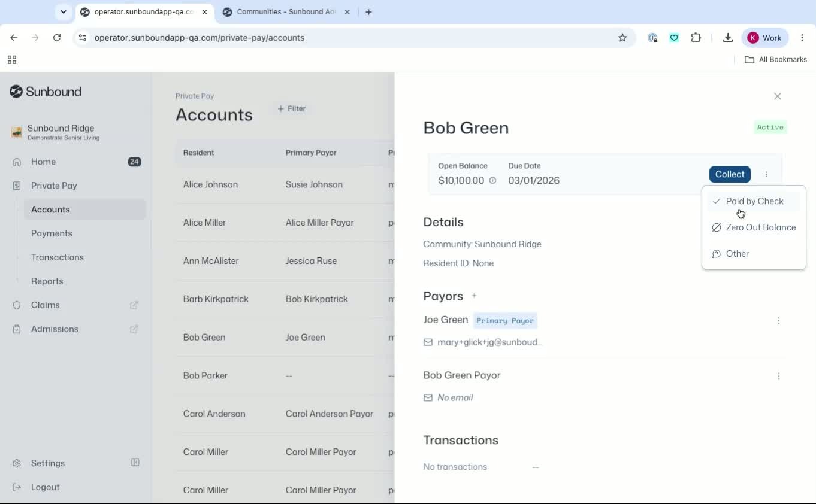The width and height of the screenshot is (816, 504).
Task: Go back in browser history
Action: pos(14,38)
